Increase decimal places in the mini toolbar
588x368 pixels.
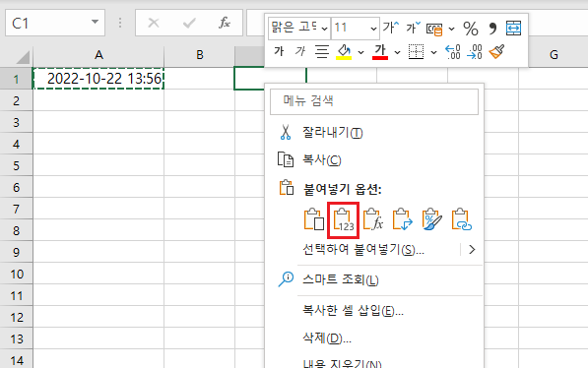tap(452, 52)
